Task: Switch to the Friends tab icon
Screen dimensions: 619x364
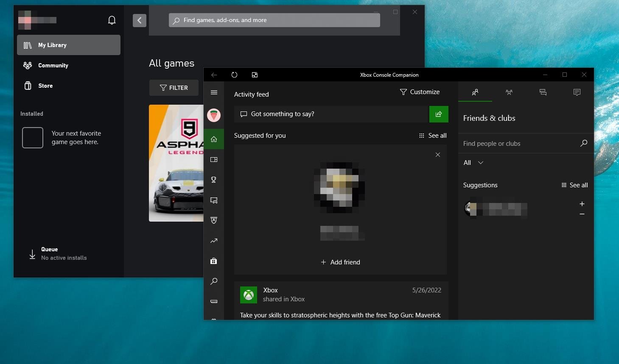Action: pos(475,92)
